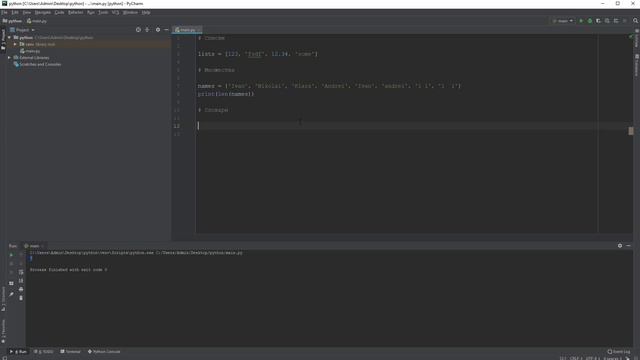Open the Python Console tool window
Image resolution: width=640 pixels, height=360 pixels.
pyautogui.click(x=104, y=351)
